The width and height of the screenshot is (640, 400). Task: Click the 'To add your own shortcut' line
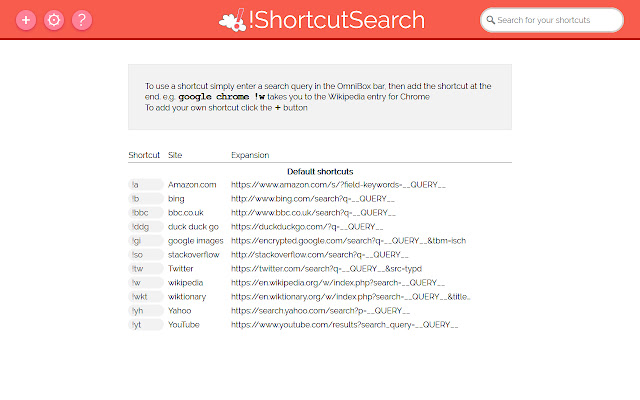point(226,108)
